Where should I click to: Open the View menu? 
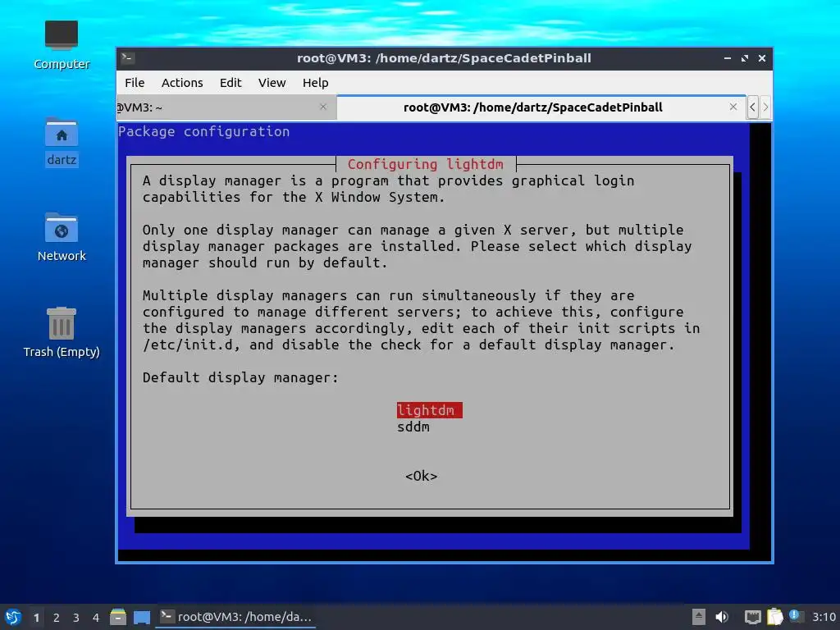(x=272, y=83)
